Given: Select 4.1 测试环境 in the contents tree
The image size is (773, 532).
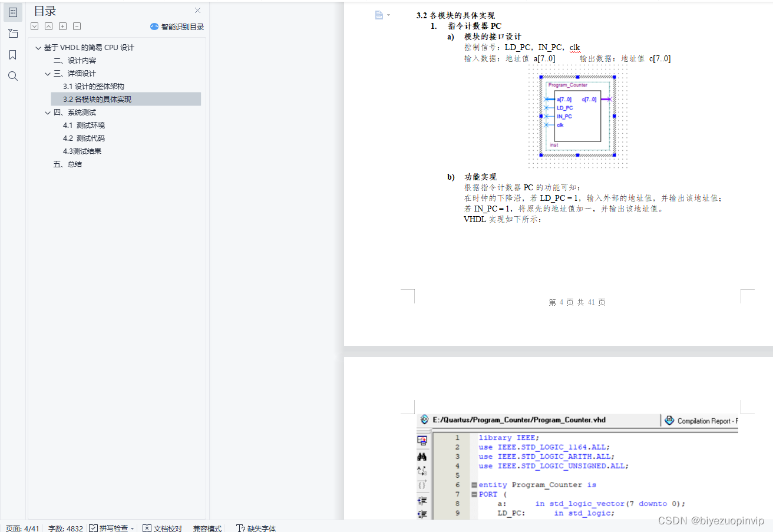Looking at the screenshot, I should click(85, 125).
